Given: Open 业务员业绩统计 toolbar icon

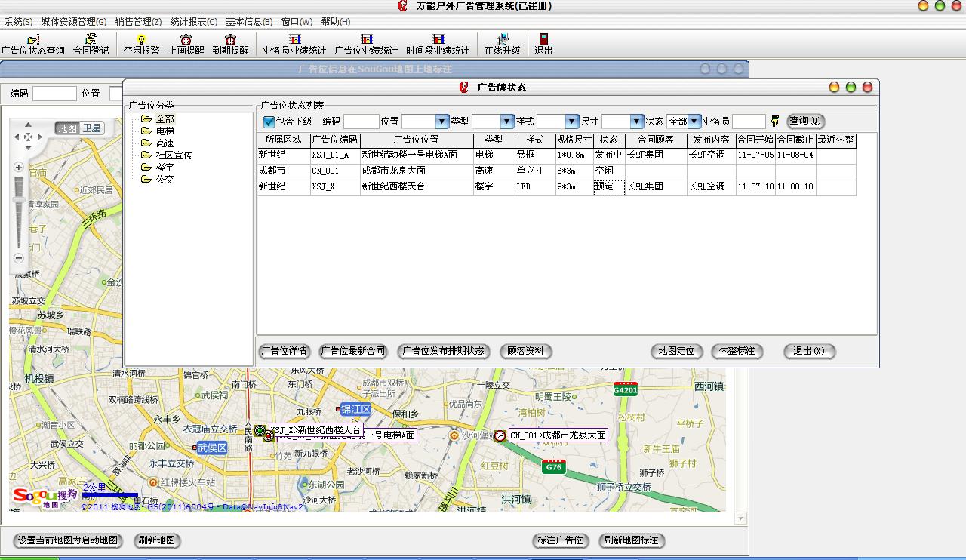Looking at the screenshot, I should coord(294,45).
